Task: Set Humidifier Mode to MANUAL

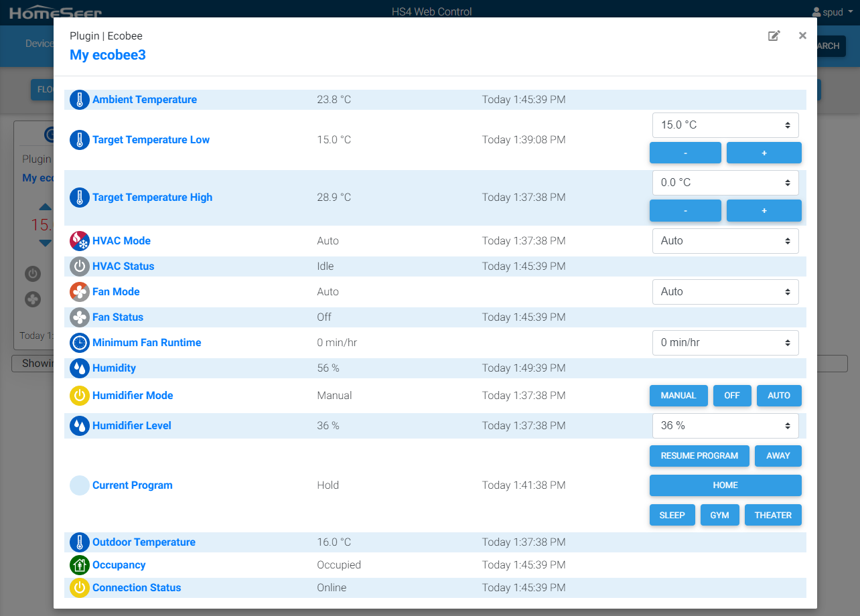Action: (x=678, y=395)
